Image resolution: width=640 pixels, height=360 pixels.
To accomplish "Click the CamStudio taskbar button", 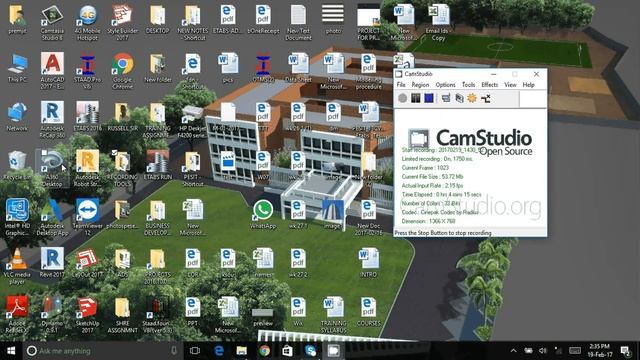I will click(333, 351).
